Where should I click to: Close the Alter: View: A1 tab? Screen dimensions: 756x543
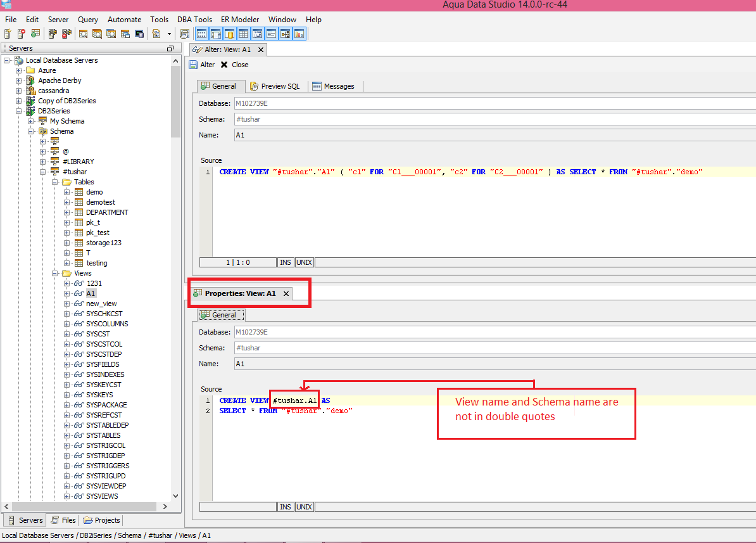coord(261,49)
